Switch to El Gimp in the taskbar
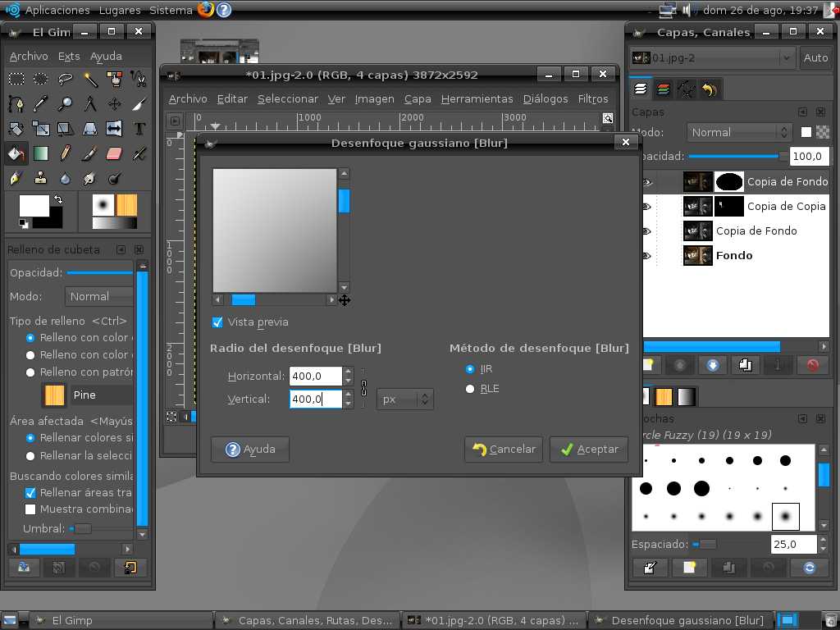This screenshot has height=630, width=840. [121, 620]
